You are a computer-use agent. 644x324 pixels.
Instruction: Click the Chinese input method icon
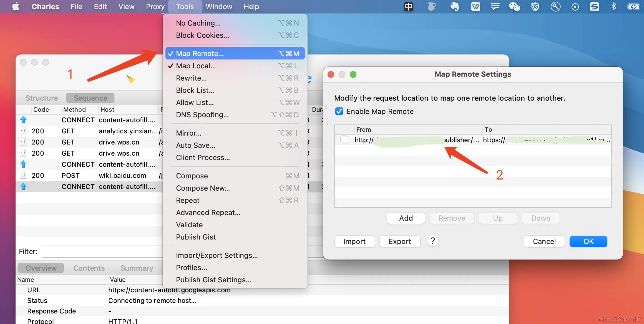[x=408, y=7]
